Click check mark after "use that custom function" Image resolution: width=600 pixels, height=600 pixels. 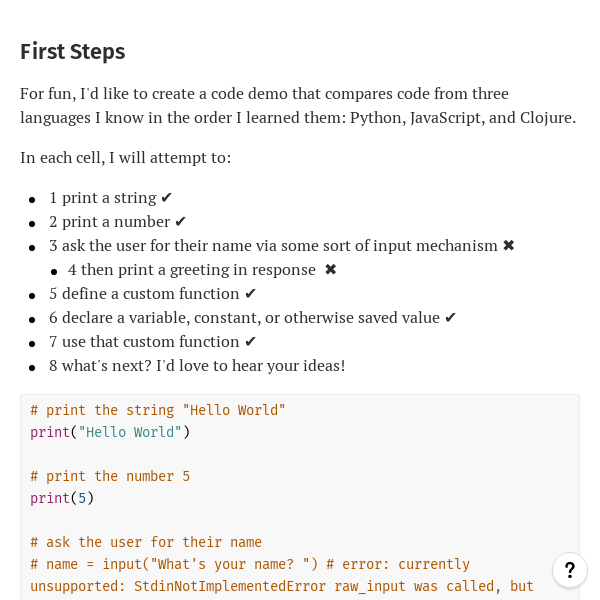click(x=251, y=342)
